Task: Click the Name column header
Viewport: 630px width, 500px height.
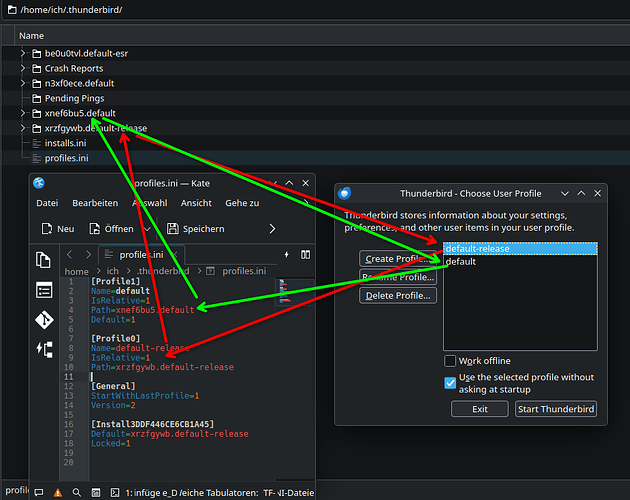Action: 31,36
